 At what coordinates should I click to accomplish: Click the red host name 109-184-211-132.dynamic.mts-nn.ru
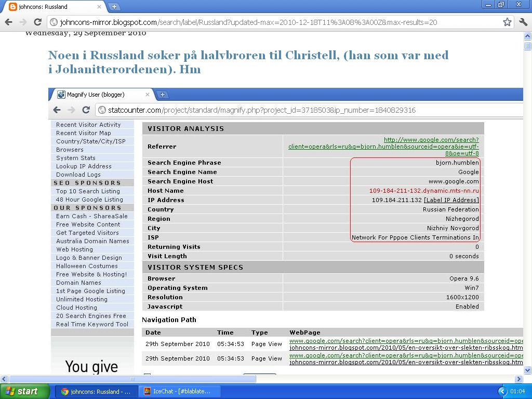click(x=424, y=191)
